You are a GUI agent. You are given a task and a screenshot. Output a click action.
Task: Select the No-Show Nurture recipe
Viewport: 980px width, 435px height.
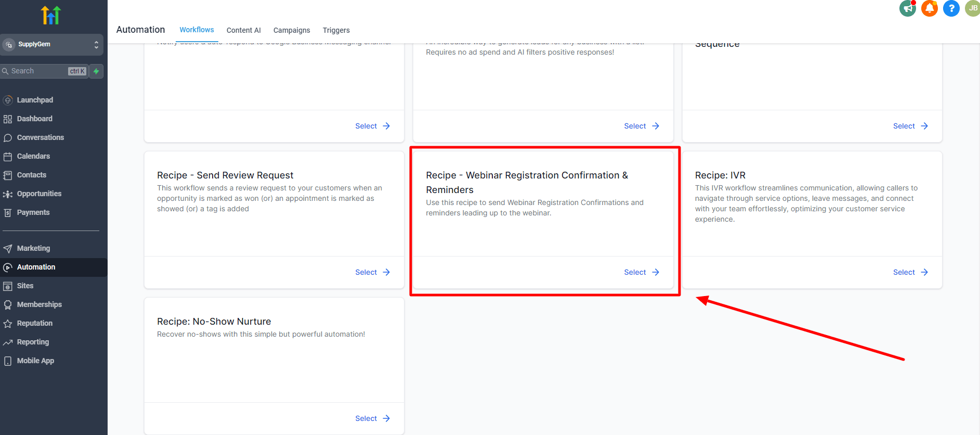point(373,418)
